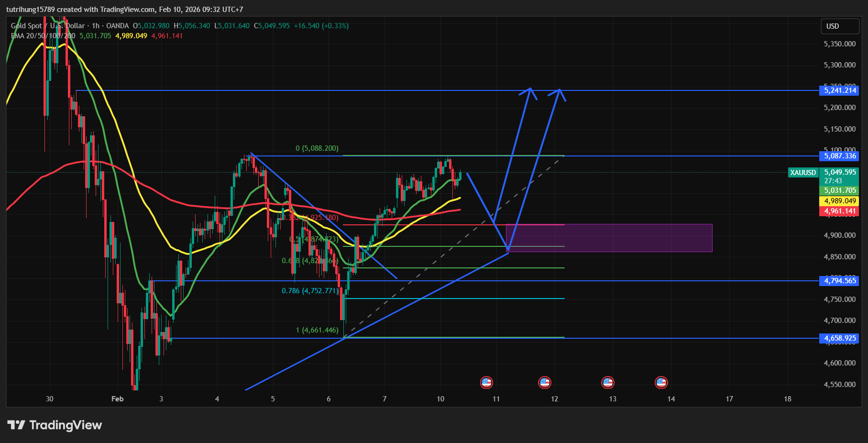Select the 5,241.214 blue price label

coord(839,90)
